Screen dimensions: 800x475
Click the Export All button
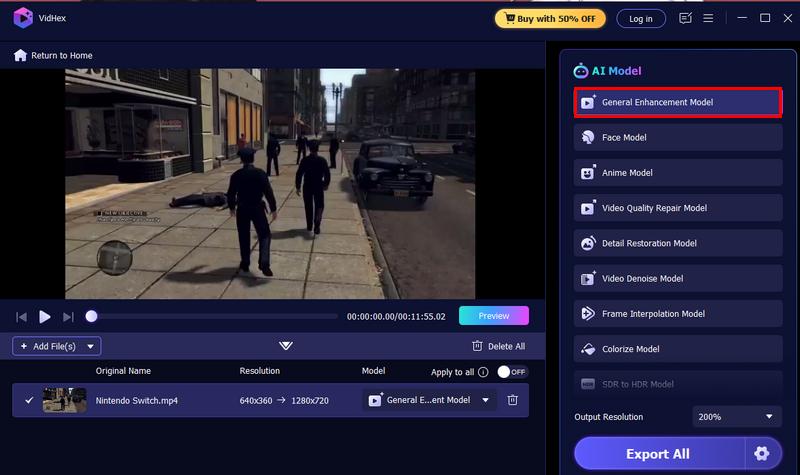click(658, 454)
